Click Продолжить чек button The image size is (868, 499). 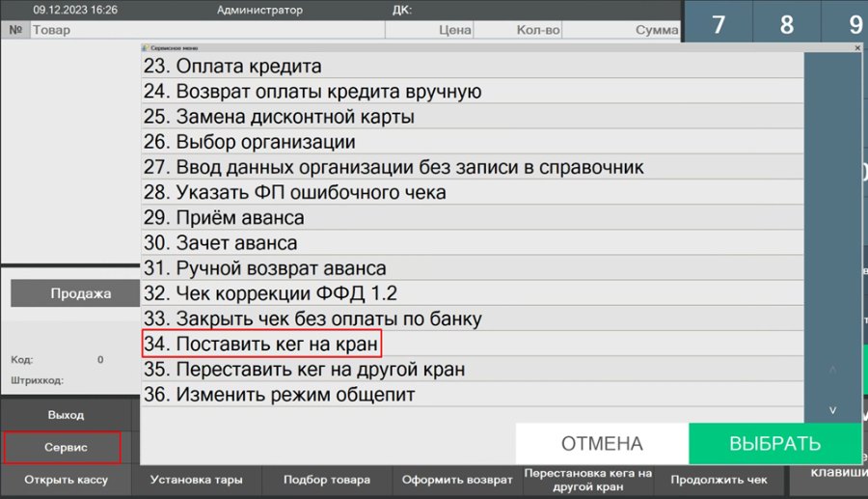(719, 480)
